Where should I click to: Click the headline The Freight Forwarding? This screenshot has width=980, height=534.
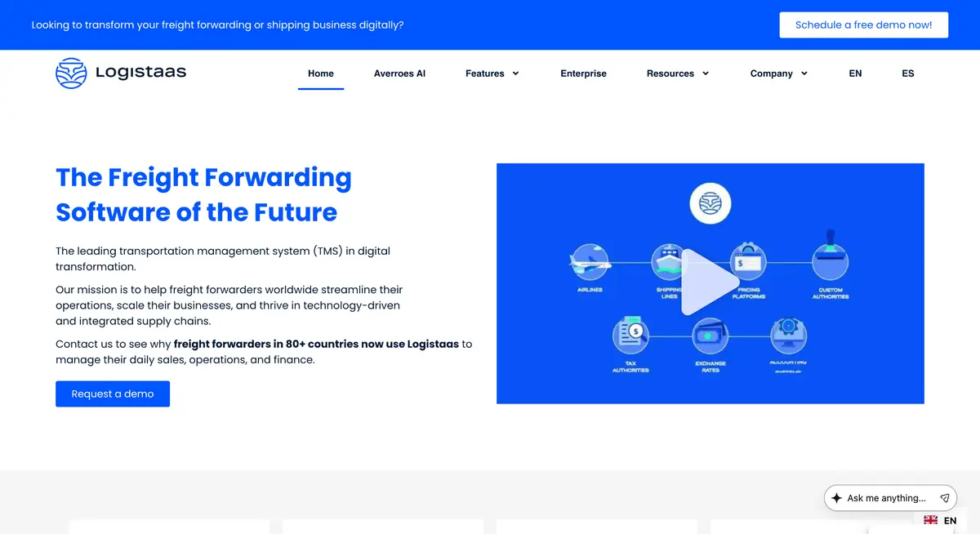203,177
